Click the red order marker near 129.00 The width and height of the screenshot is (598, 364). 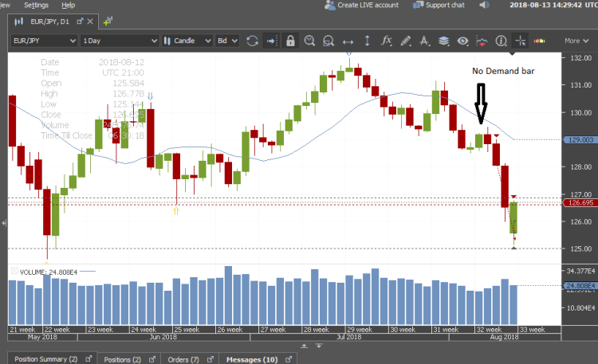pos(496,135)
